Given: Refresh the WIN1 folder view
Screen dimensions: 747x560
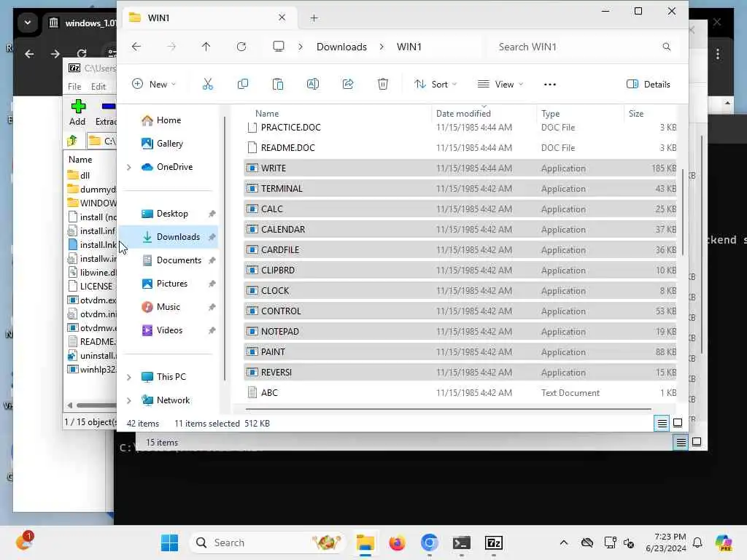Looking at the screenshot, I should point(241,47).
